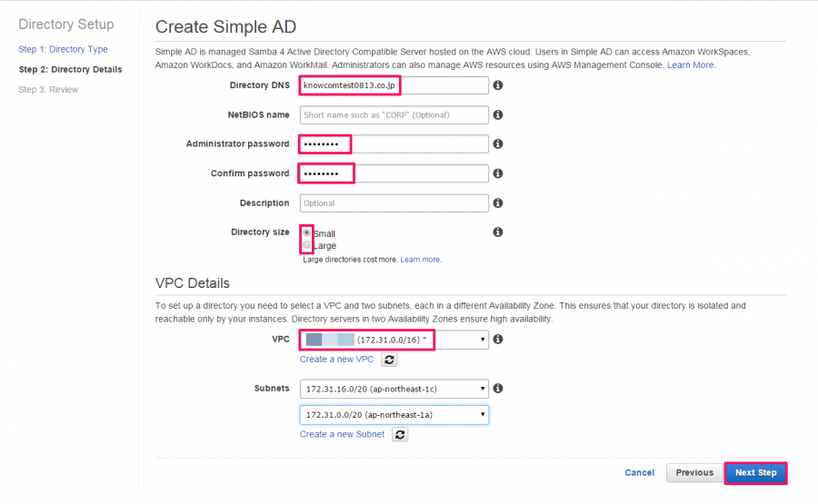Click the Previous button
Screen dimensions: 818x504
[694, 473]
